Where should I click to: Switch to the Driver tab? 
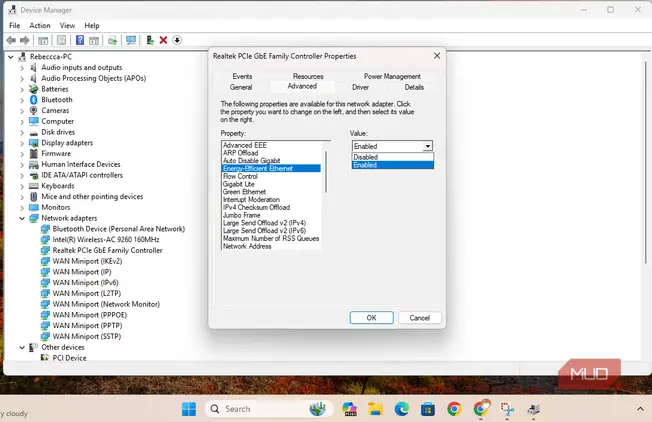[361, 87]
